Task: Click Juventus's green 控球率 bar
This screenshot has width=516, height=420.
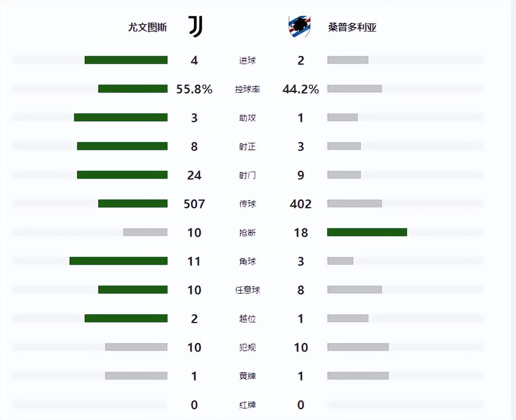Action: point(133,89)
